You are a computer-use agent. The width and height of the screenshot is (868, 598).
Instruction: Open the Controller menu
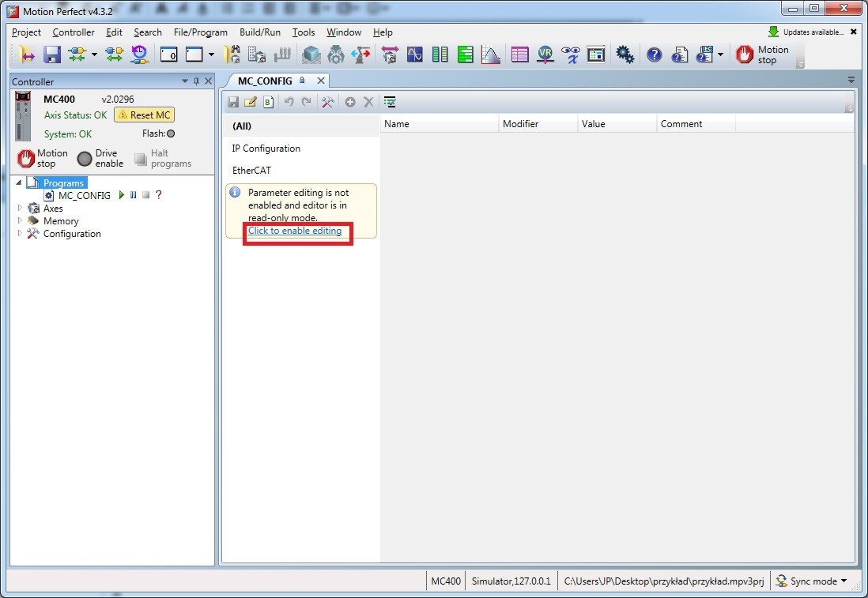tap(73, 32)
